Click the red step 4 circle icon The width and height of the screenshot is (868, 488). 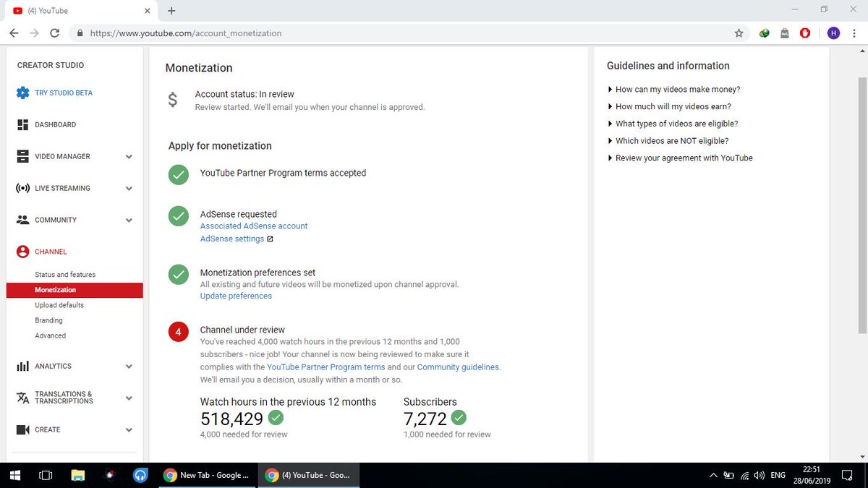click(x=177, y=333)
